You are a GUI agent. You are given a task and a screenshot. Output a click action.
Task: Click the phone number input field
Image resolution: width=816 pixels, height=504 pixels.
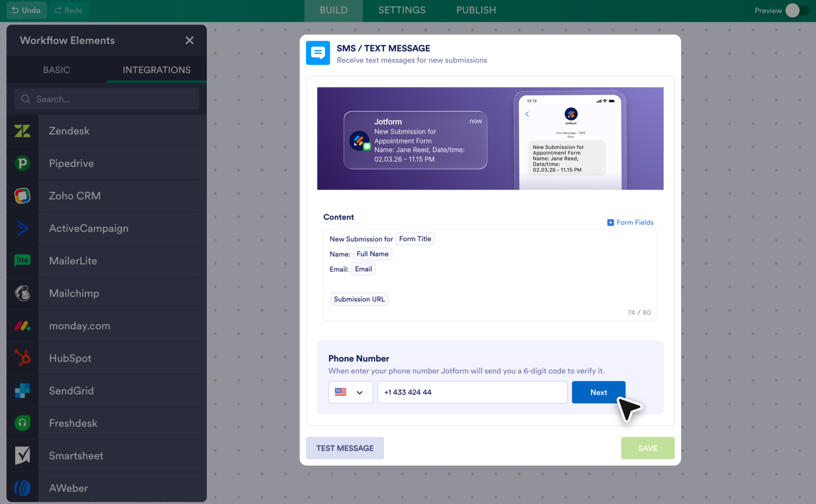(472, 392)
